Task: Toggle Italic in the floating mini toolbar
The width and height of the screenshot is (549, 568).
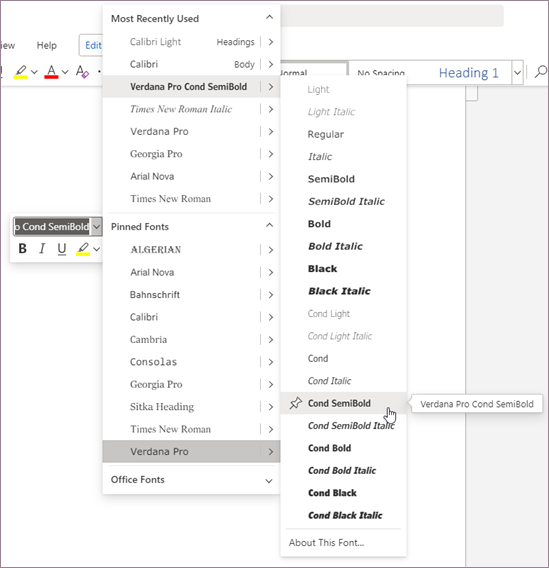Action: click(x=42, y=248)
